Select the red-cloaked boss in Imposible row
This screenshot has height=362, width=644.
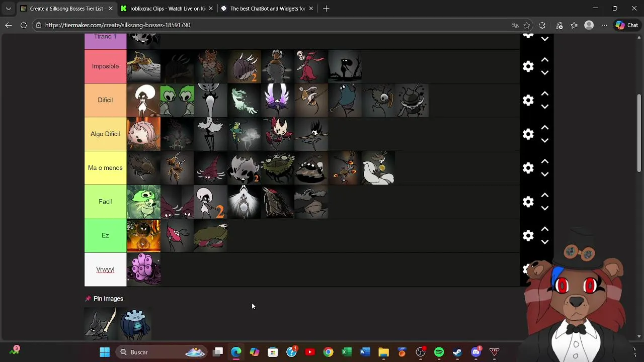(x=311, y=66)
